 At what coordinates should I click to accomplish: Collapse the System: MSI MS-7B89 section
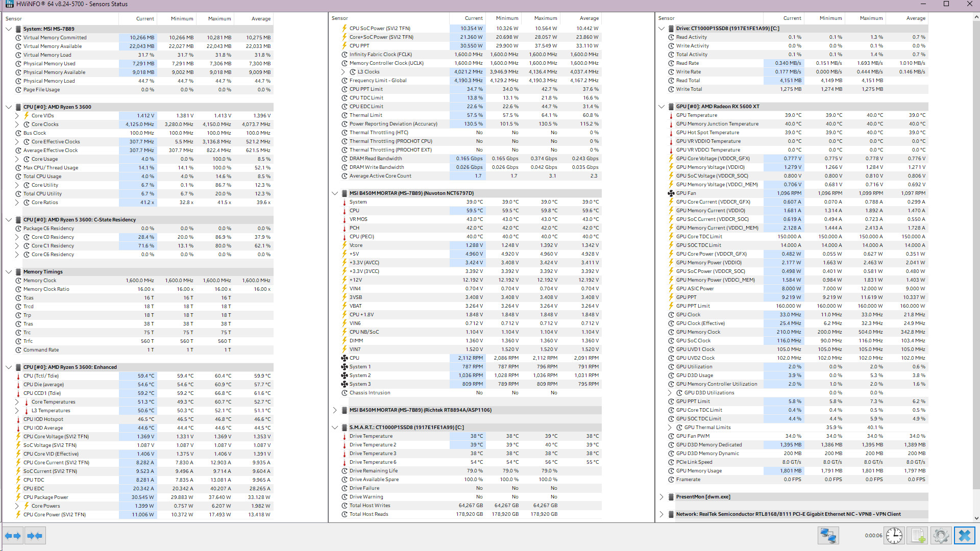pos(9,29)
